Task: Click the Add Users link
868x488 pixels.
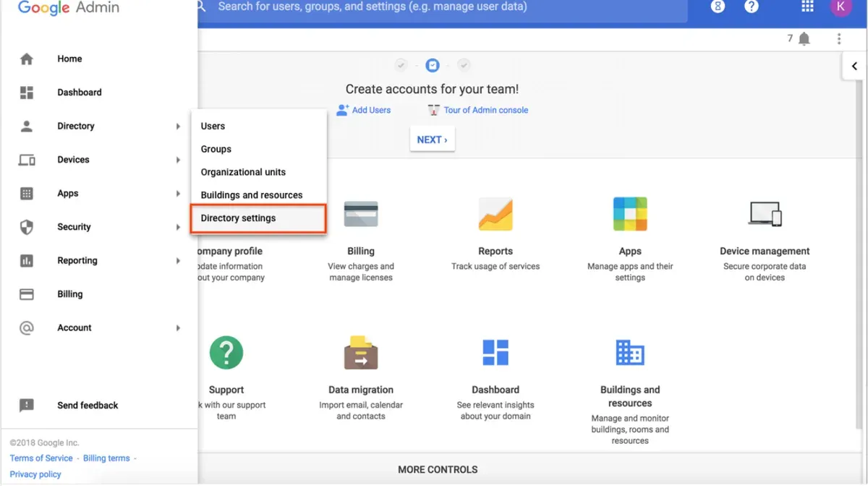Action: tap(371, 110)
